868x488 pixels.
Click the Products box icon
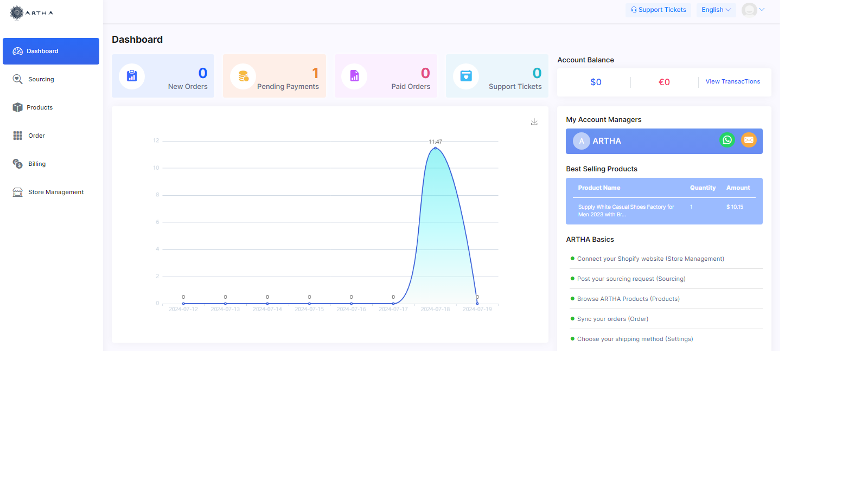18,107
